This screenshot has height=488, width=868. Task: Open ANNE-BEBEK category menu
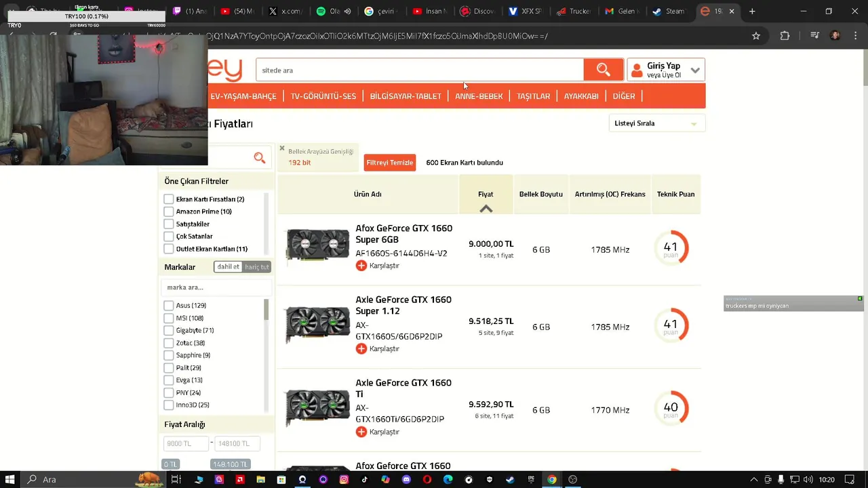pyautogui.click(x=479, y=96)
